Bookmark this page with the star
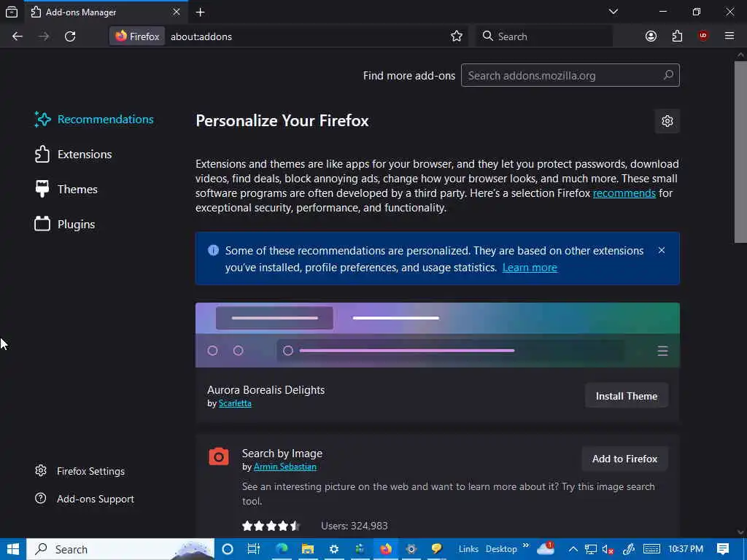The width and height of the screenshot is (747, 560). click(457, 36)
